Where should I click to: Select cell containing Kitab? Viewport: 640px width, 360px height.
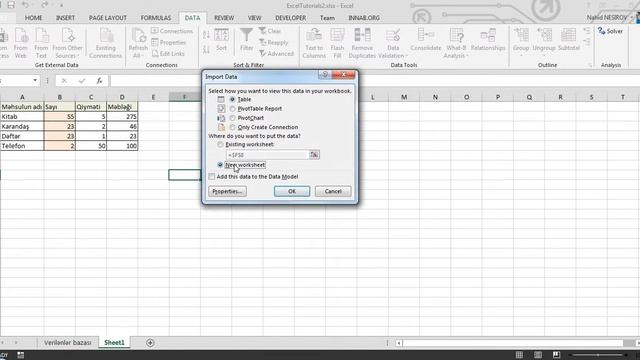pos(22,116)
